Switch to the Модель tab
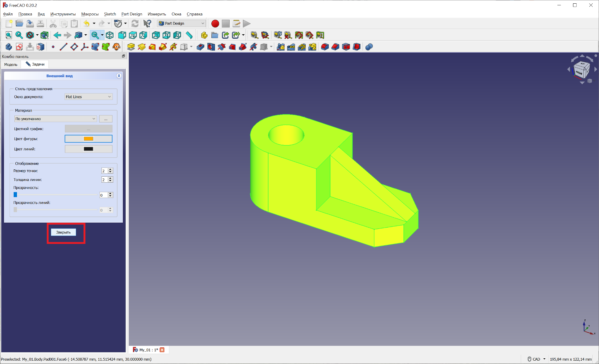Image resolution: width=599 pixels, height=364 pixels. coord(11,65)
